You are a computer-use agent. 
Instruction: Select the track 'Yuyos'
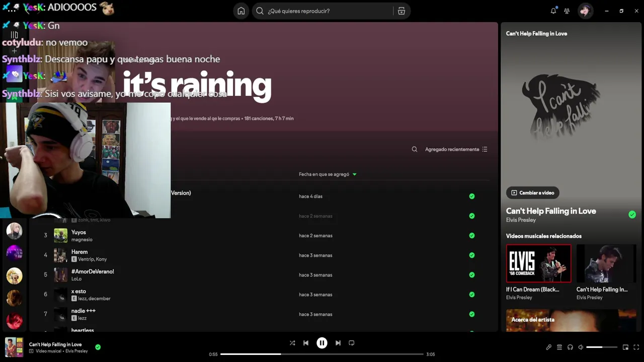pyautogui.click(x=78, y=232)
